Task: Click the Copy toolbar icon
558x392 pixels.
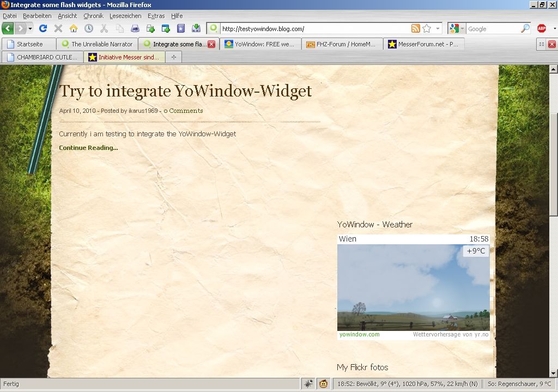Action: 120,28
